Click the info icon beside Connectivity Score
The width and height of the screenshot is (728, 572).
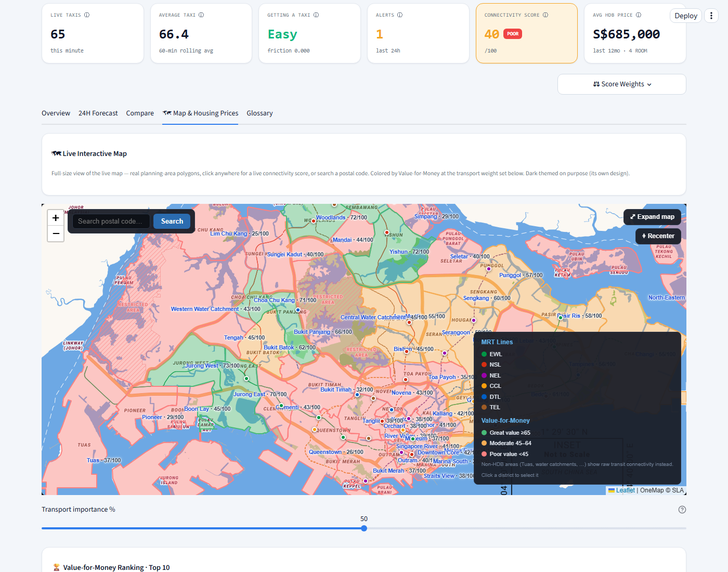(x=545, y=15)
